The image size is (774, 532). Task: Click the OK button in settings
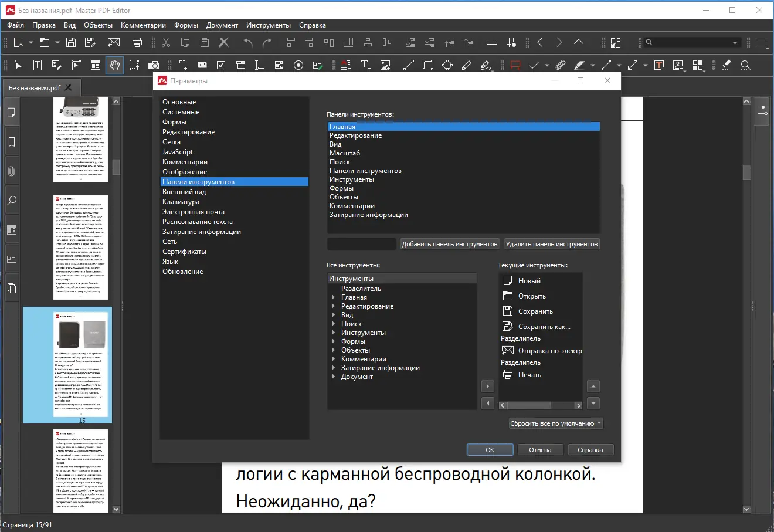(x=490, y=449)
